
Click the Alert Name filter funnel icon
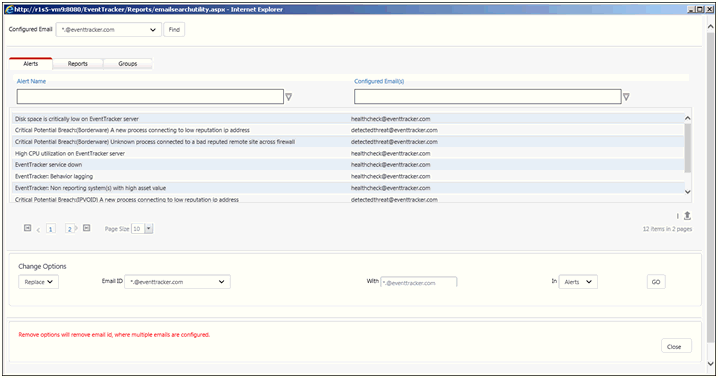(x=288, y=97)
